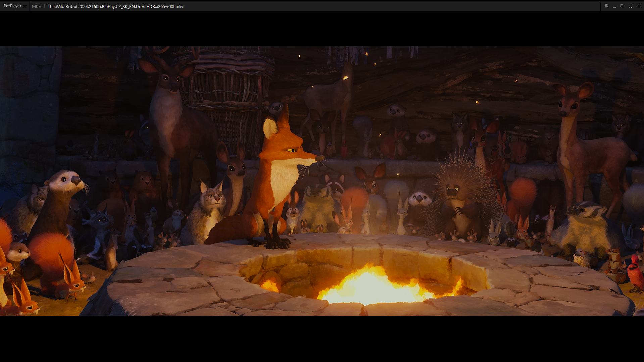This screenshot has height=362, width=644.
Task: Click the video frame to toggle playback
Action: point(322,181)
